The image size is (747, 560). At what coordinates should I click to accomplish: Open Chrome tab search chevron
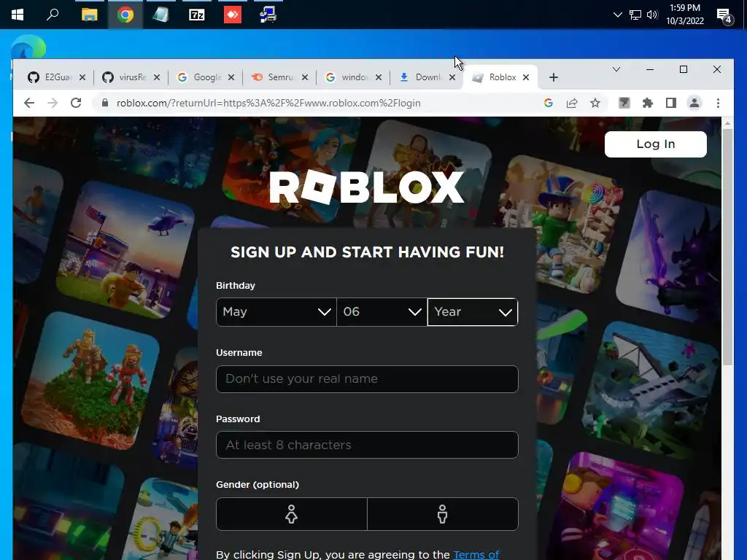click(616, 69)
